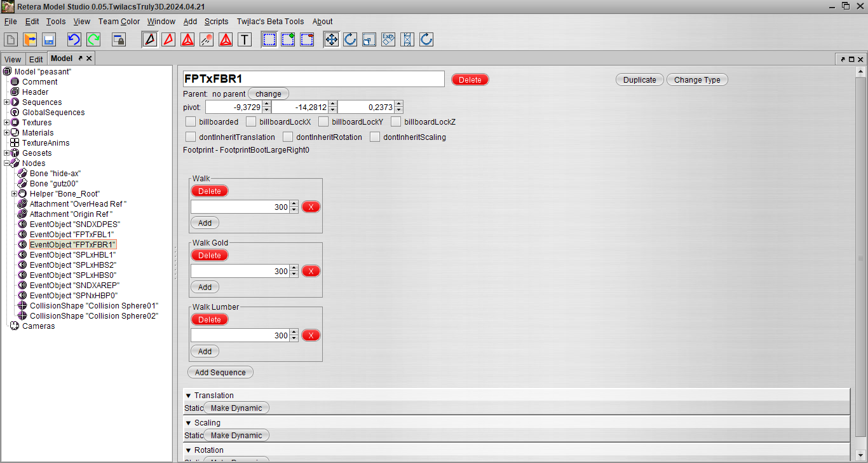Viewport: 868px width, 463px height.
Task: Collapse the Translation section
Action: pyautogui.click(x=188, y=396)
